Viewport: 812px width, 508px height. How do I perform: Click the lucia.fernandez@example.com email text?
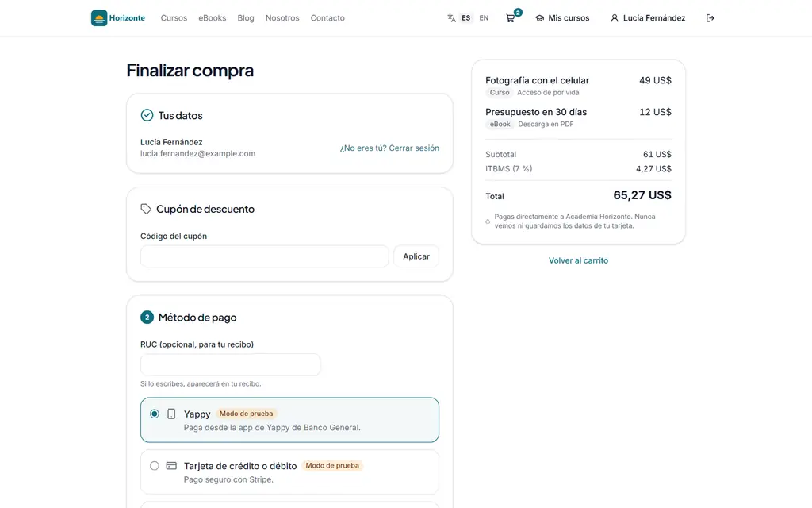197,153
